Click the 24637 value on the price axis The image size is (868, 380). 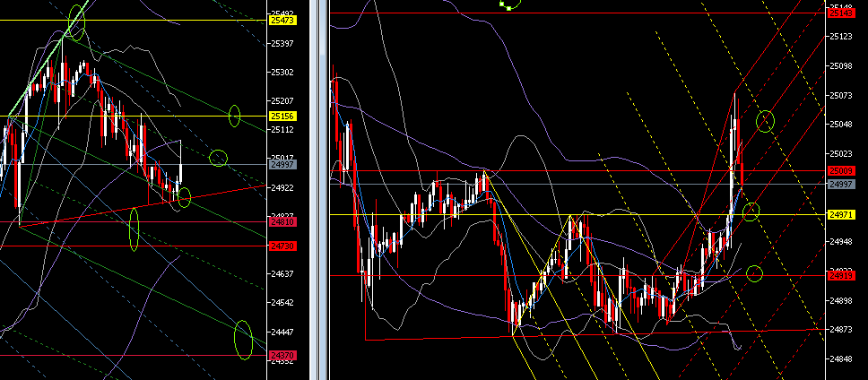pos(283,274)
